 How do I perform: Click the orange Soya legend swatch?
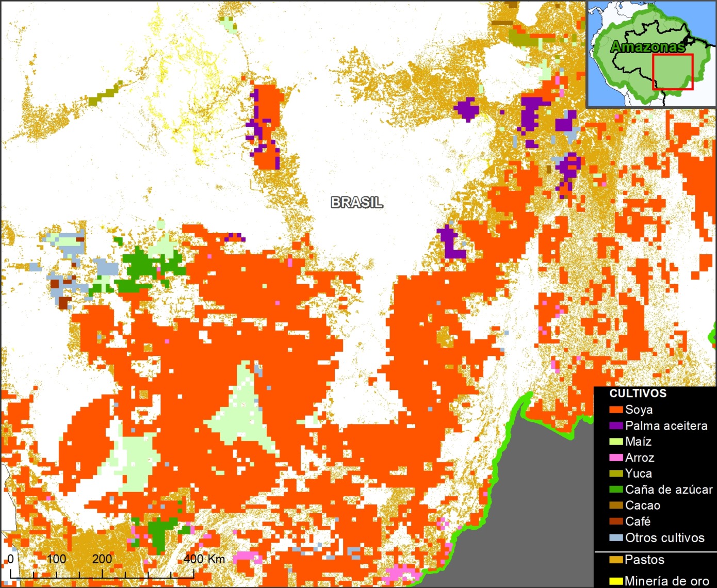point(616,410)
